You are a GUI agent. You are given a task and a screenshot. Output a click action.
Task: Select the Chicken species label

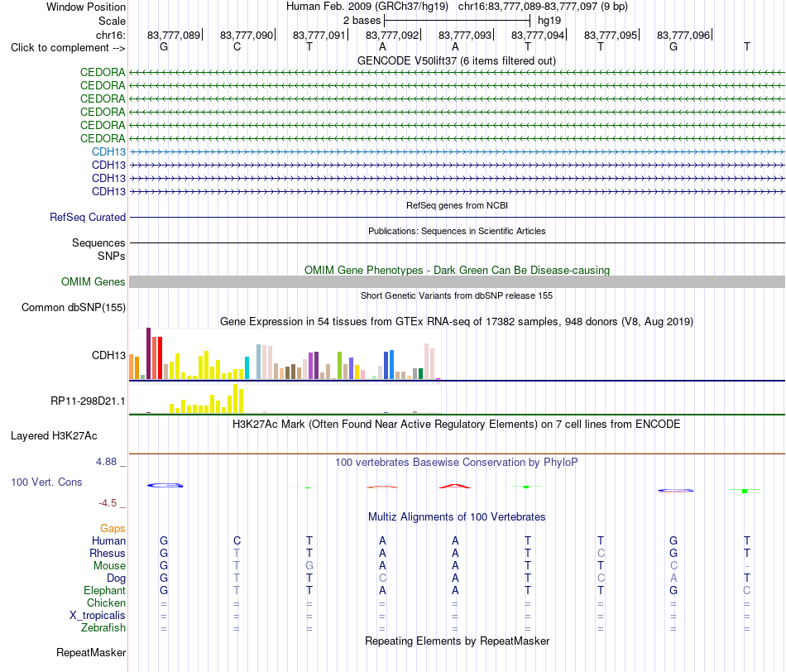click(x=106, y=602)
